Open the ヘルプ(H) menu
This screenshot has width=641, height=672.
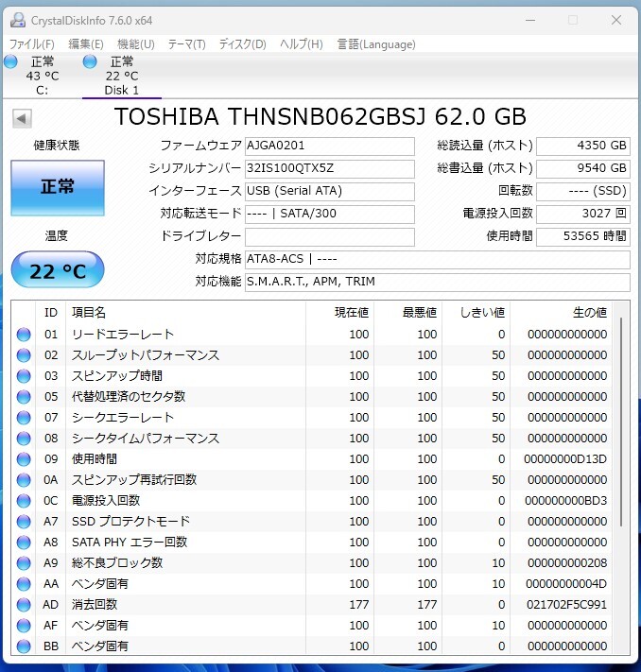pos(301,44)
